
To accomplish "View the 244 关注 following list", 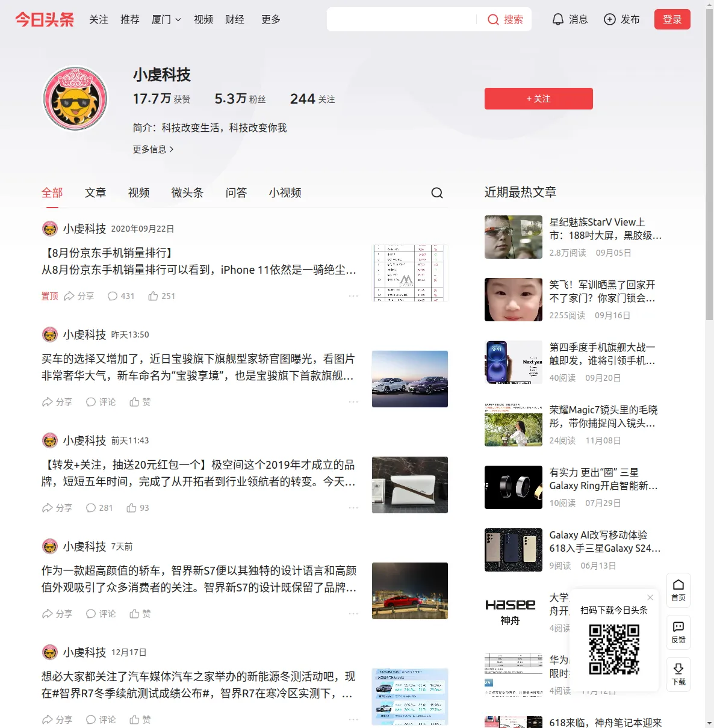I will click(312, 99).
